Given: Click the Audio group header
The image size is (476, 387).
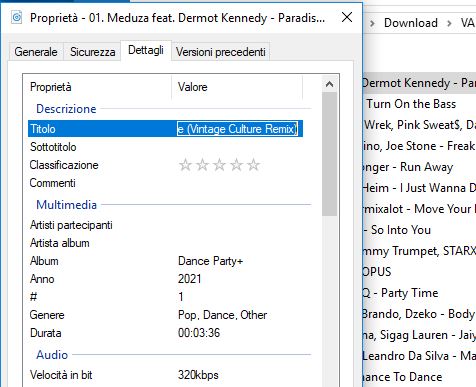Looking at the screenshot, I should pos(52,355).
